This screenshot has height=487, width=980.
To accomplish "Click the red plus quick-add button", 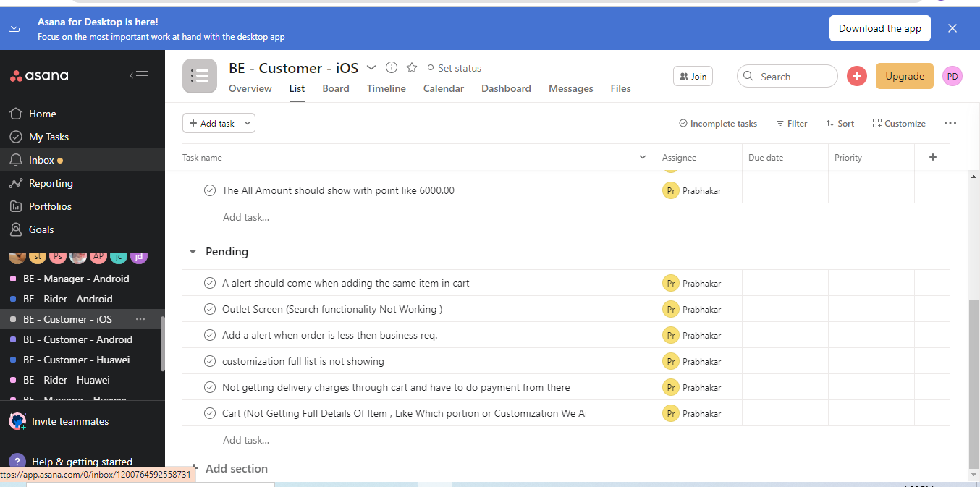I will pos(857,76).
